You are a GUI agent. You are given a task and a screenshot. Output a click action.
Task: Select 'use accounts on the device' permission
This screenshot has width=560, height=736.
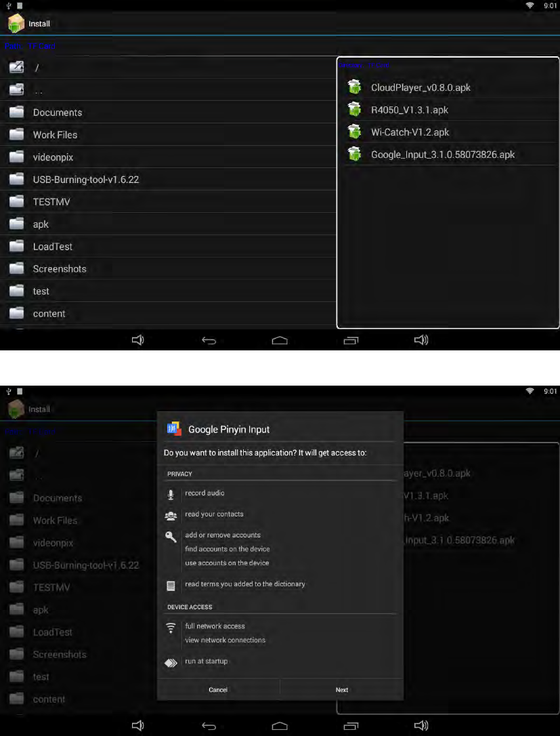click(x=227, y=563)
